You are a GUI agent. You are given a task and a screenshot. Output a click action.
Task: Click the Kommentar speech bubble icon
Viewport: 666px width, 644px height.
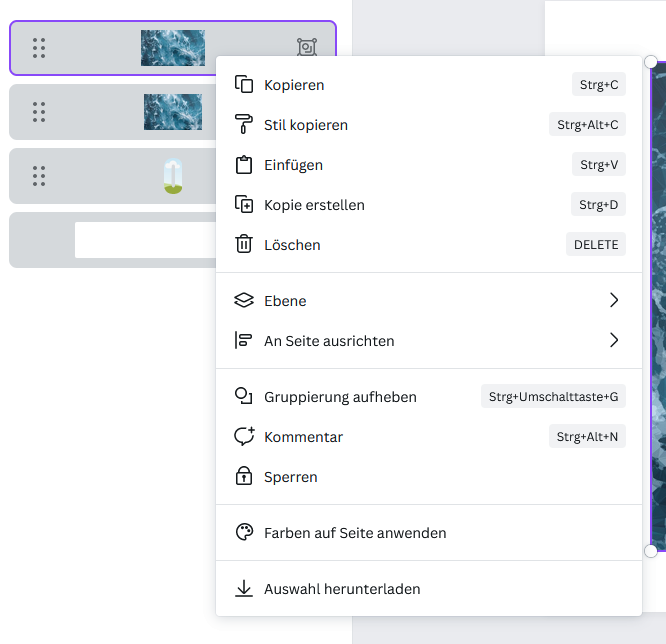pos(244,437)
